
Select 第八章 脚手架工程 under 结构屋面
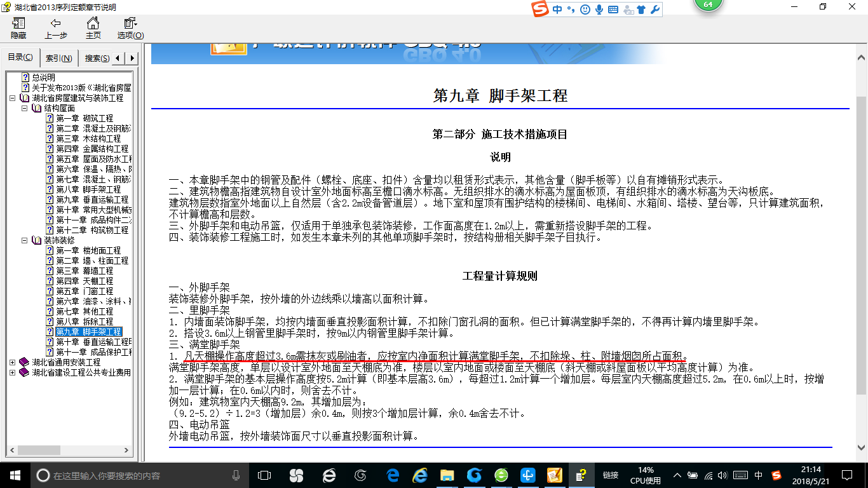[x=88, y=189]
